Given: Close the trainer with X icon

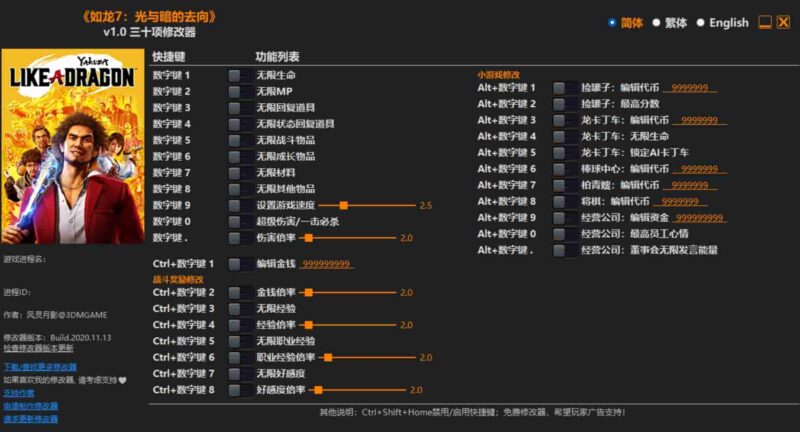Looking at the screenshot, I should (x=784, y=22).
